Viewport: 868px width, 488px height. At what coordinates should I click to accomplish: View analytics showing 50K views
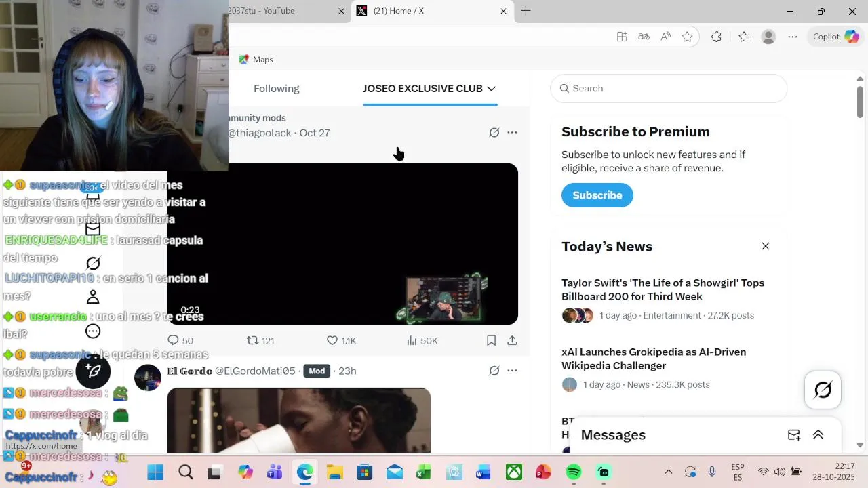422,340
